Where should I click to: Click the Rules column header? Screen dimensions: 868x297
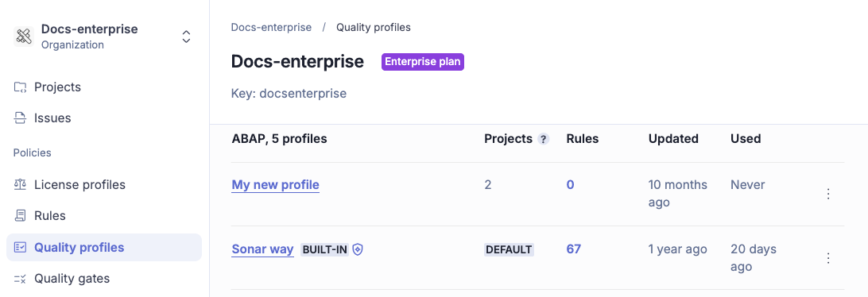point(583,139)
